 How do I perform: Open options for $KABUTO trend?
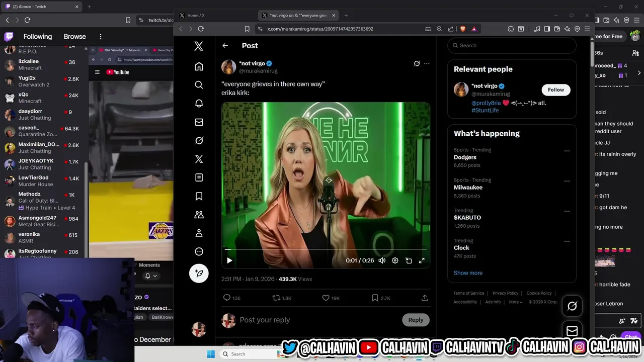(567, 211)
